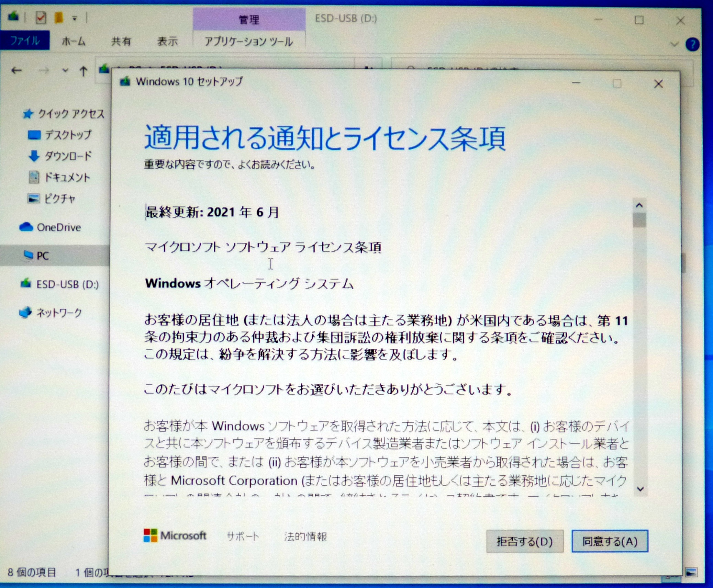
Task: Click the PC monitor icon
Action: (x=28, y=255)
